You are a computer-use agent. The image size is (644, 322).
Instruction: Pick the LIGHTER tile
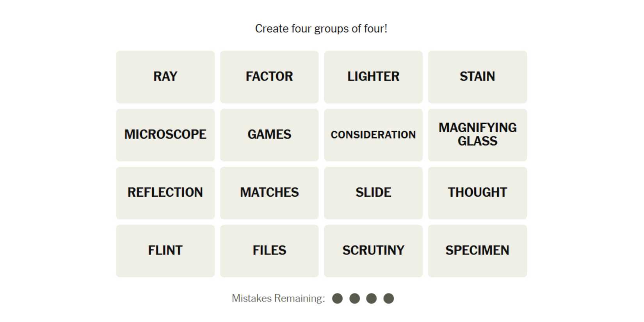click(373, 77)
